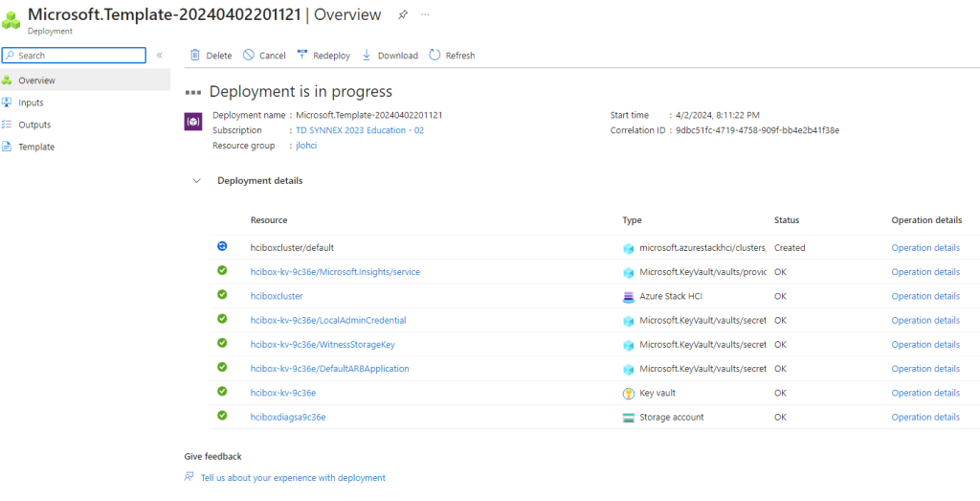Click the Correlation ID value 9dbc51fc-4719-4758-909f-bb4e2b41f38e
Image resolution: width=980 pixels, height=501 pixels.
point(758,130)
